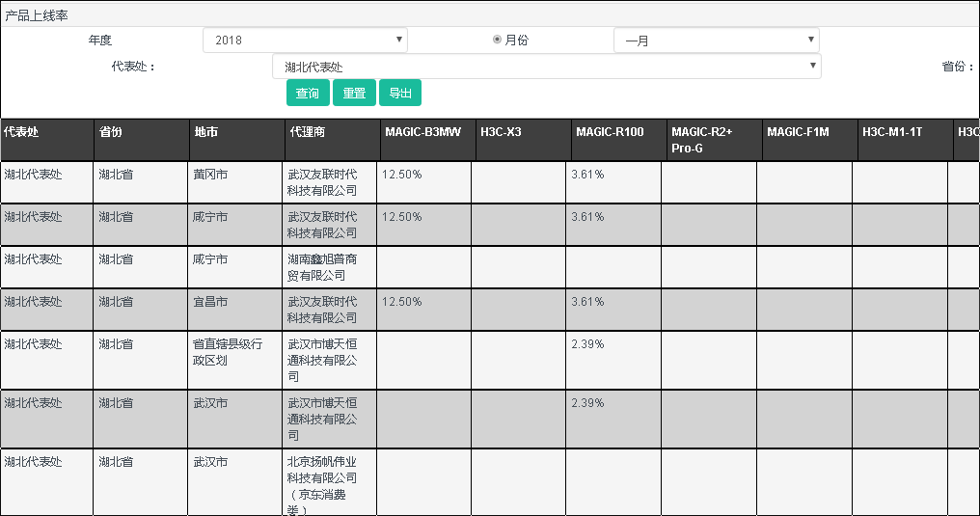
Task: Select 武汉友联时代科技有限公司 in 黄冈市 row
Action: tap(329, 182)
